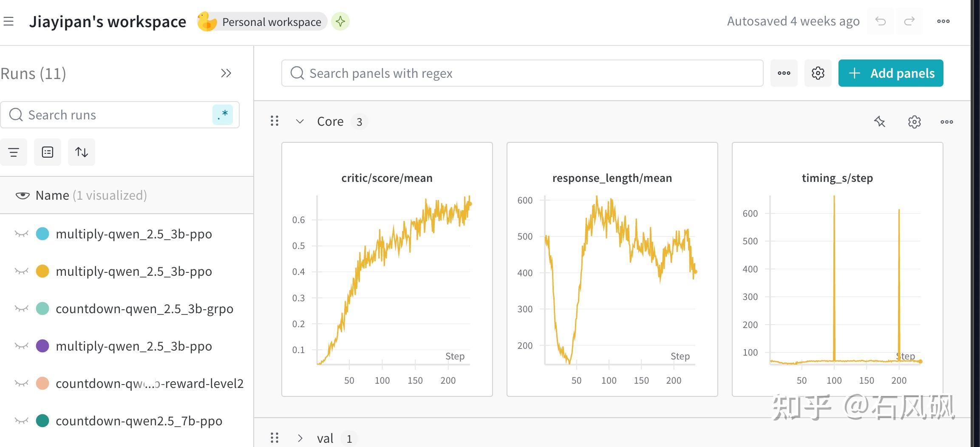Toggle visibility of the countdown-qwen2.5_7b-ppo run
980x447 pixels.
click(x=21, y=421)
